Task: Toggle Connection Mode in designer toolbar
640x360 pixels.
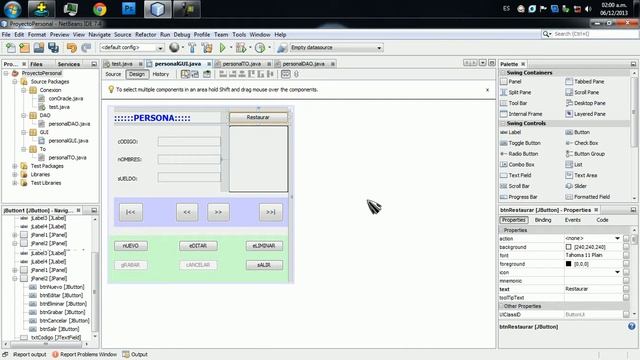Action: point(195,74)
